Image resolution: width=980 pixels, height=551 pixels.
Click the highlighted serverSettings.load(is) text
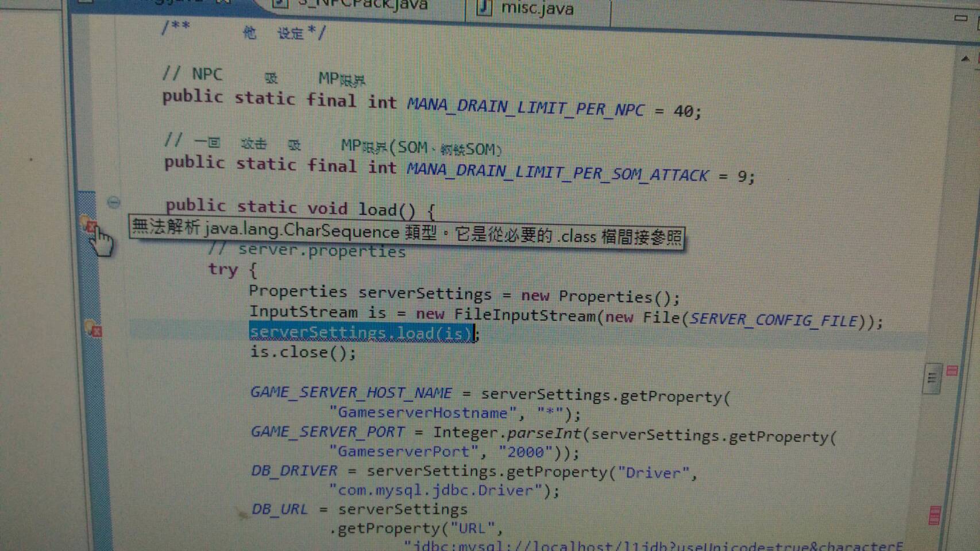click(361, 333)
